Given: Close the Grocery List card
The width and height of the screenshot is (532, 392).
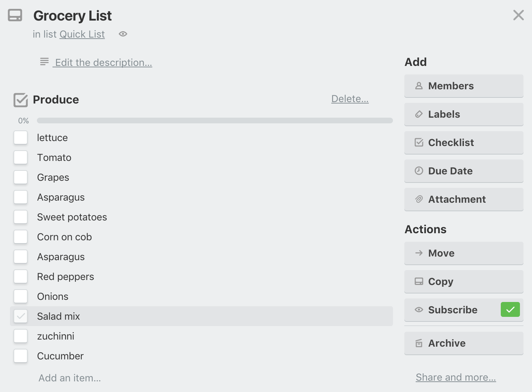Looking at the screenshot, I should pyautogui.click(x=518, y=15).
